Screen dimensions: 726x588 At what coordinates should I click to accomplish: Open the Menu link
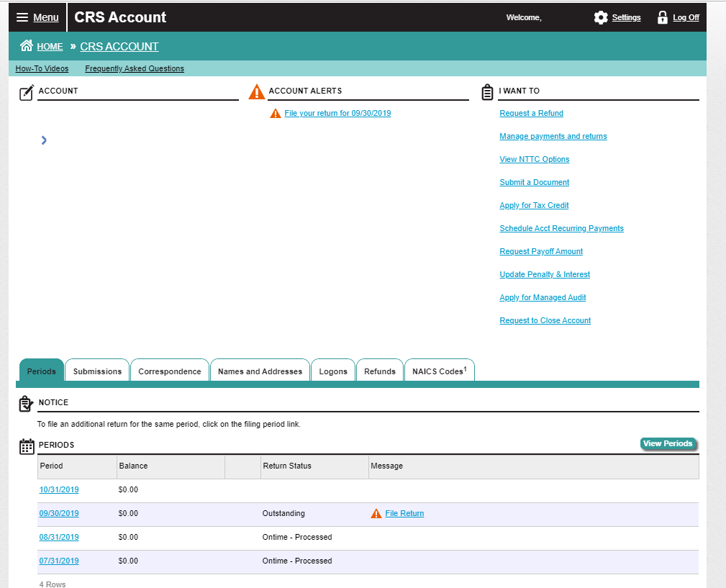[46, 17]
